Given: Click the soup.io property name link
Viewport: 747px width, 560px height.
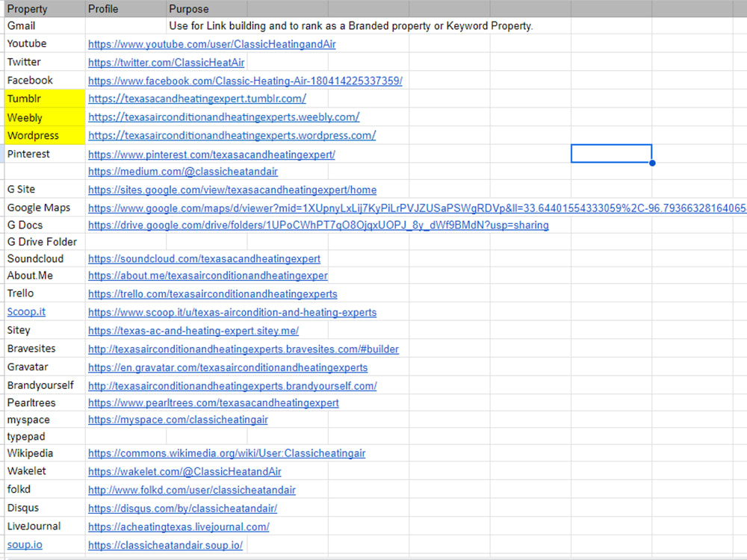Looking at the screenshot, I should 25,545.
